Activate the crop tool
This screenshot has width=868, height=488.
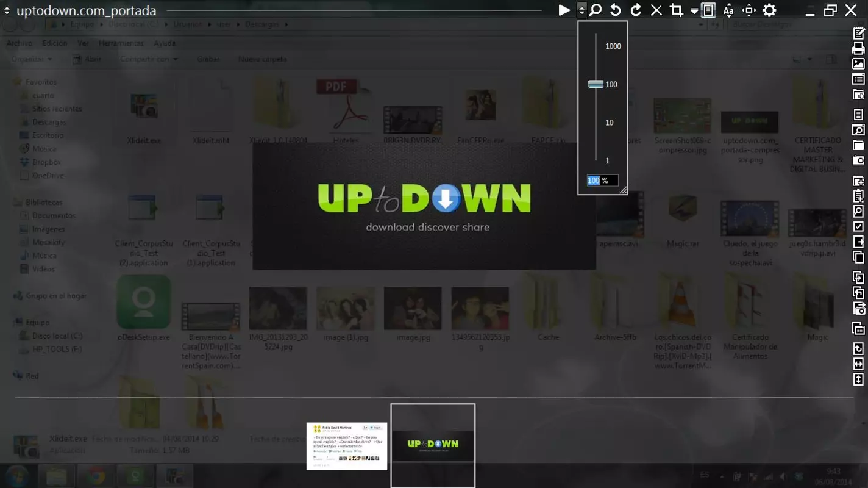click(676, 10)
